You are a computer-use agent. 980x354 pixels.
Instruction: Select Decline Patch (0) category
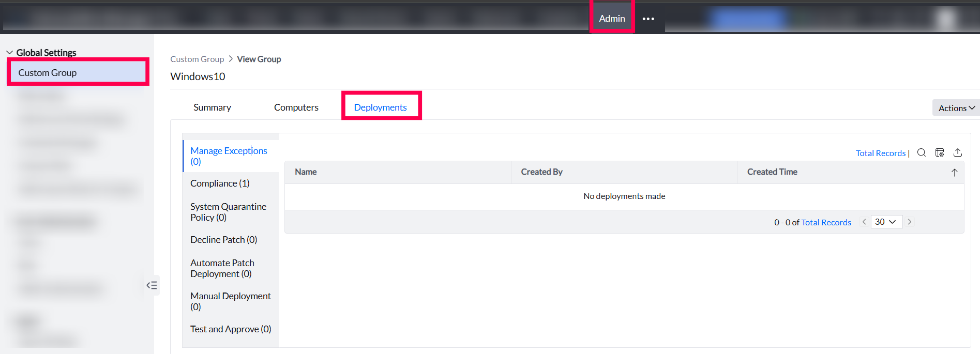click(223, 240)
